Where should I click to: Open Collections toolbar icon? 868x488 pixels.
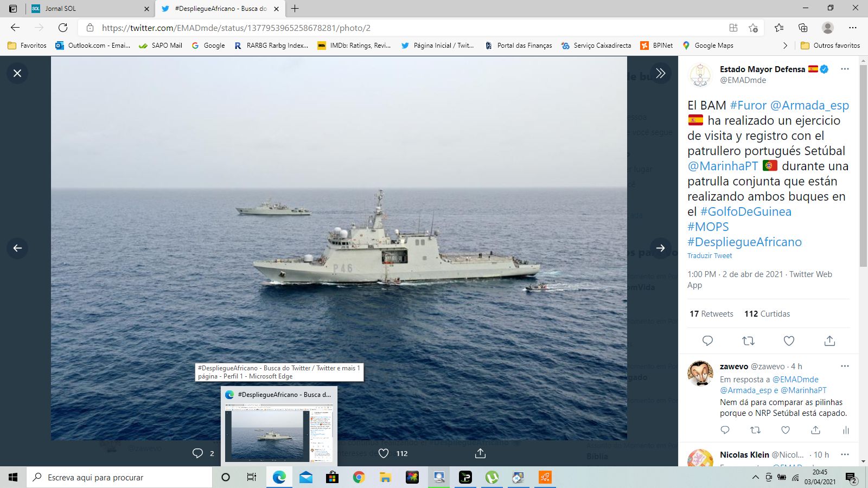(x=803, y=28)
